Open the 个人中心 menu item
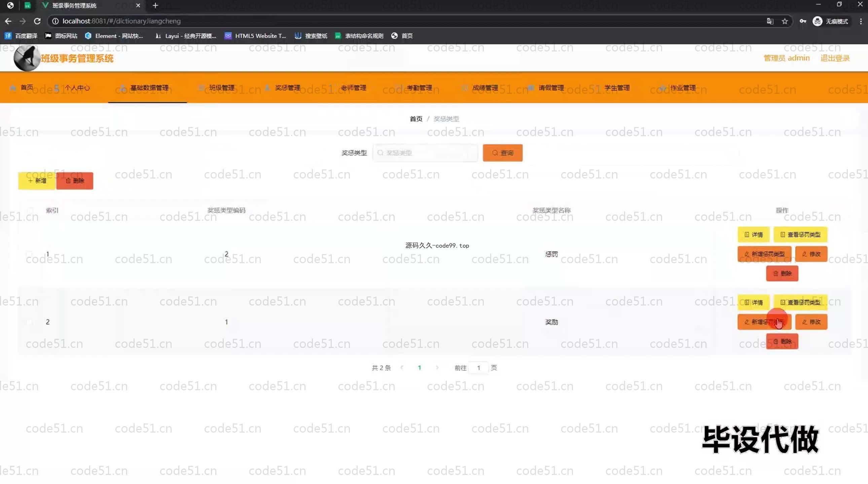Image resolution: width=868 pixels, height=484 pixels. point(72,87)
